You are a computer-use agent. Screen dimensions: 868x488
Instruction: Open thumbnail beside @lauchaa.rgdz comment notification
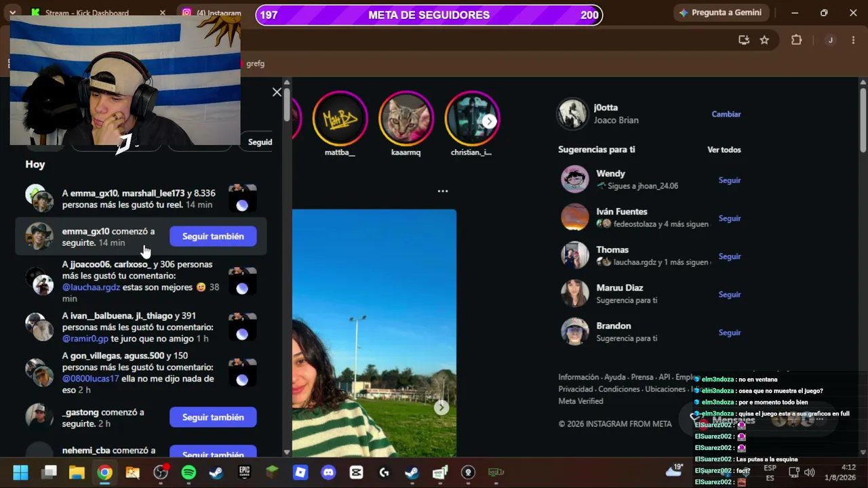coord(242,281)
